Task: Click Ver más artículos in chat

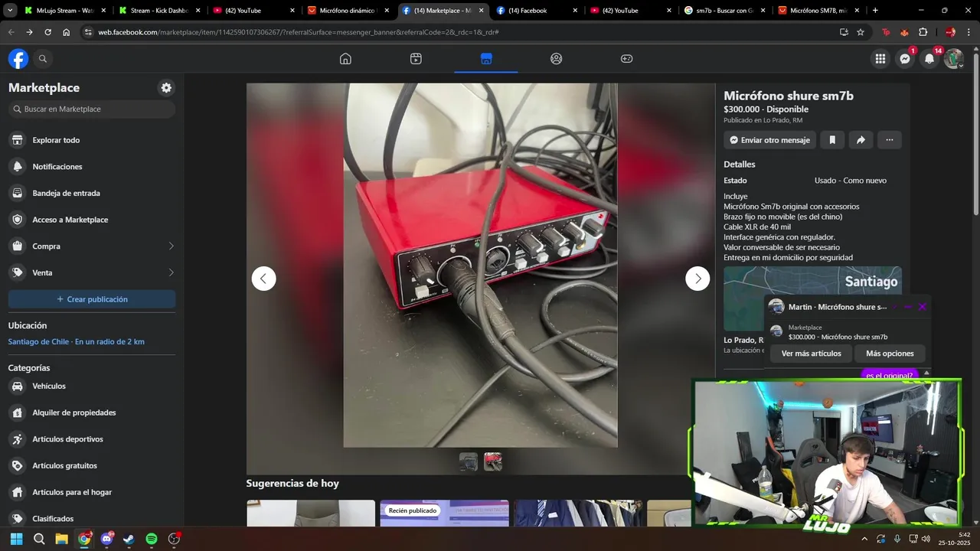Action: pos(811,354)
